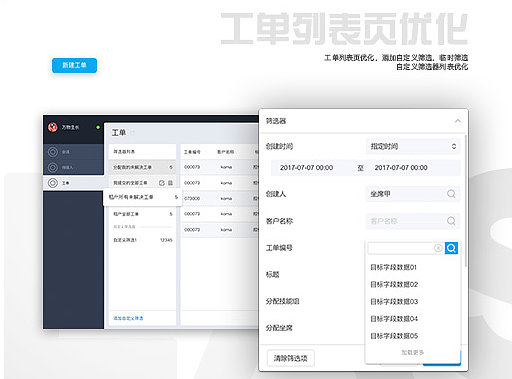The height and width of the screenshot is (379, 512).
Task: Click the search input in 工单编号 dropdown
Action: point(406,248)
